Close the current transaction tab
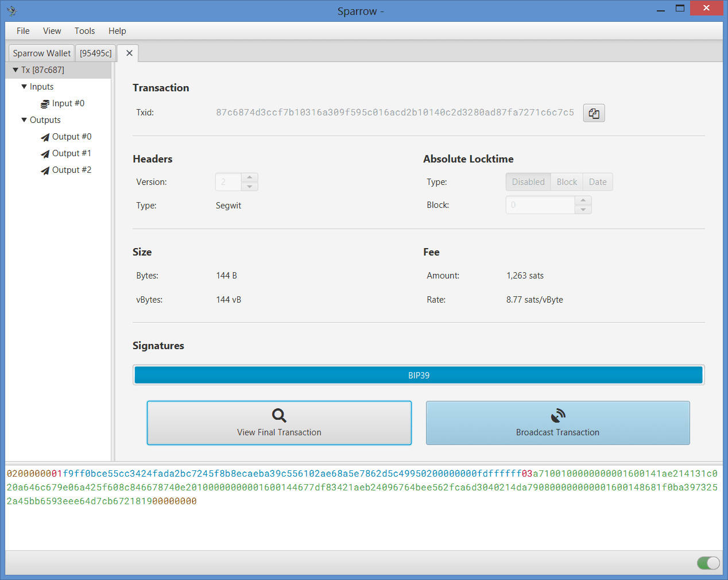Screen dimensions: 728x580 pos(129,53)
